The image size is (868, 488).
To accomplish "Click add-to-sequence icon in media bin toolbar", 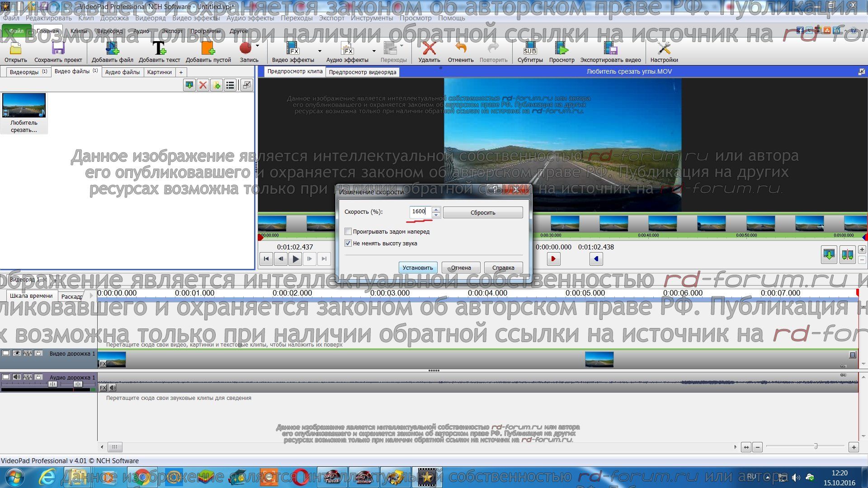I will click(189, 85).
